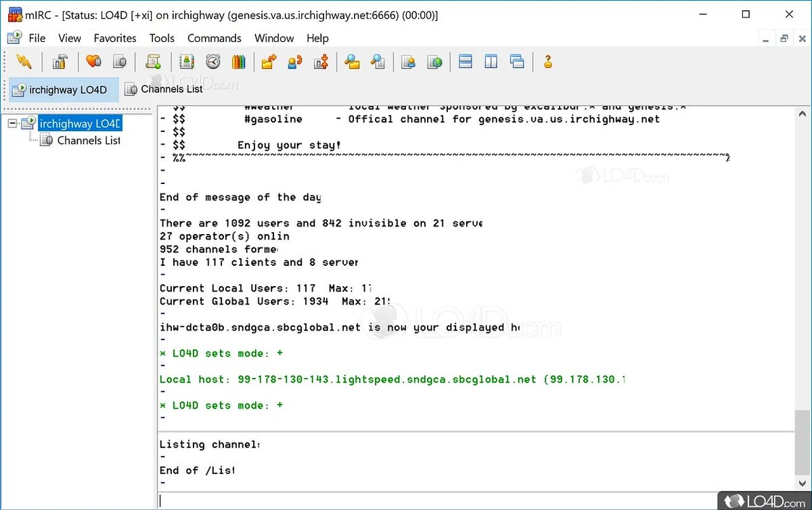This screenshot has width=812, height=510.
Task: Open Log Files toolbar icon
Action: pyautogui.click(x=378, y=62)
